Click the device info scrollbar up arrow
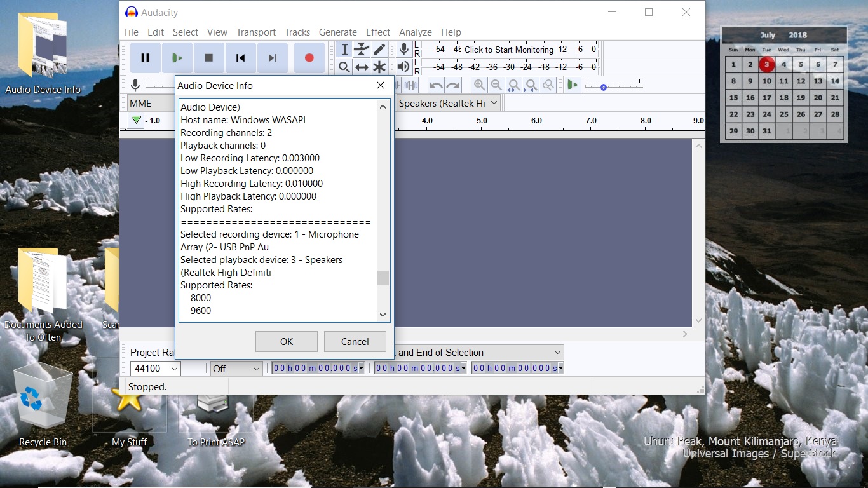Viewport: 868px width, 488px height. pyautogui.click(x=383, y=107)
